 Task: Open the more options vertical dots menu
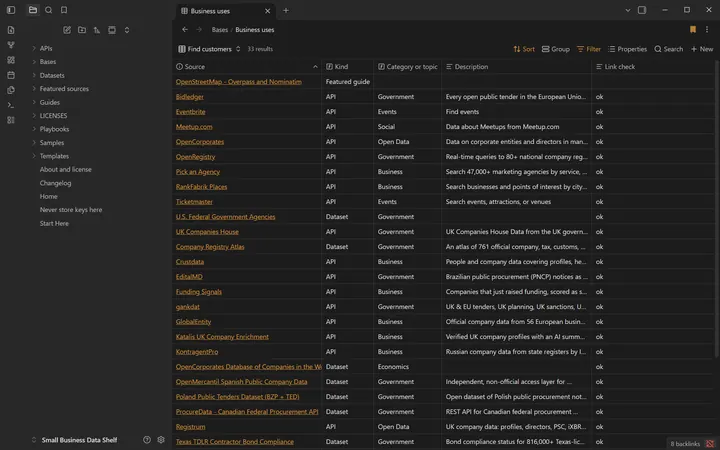coord(707,29)
